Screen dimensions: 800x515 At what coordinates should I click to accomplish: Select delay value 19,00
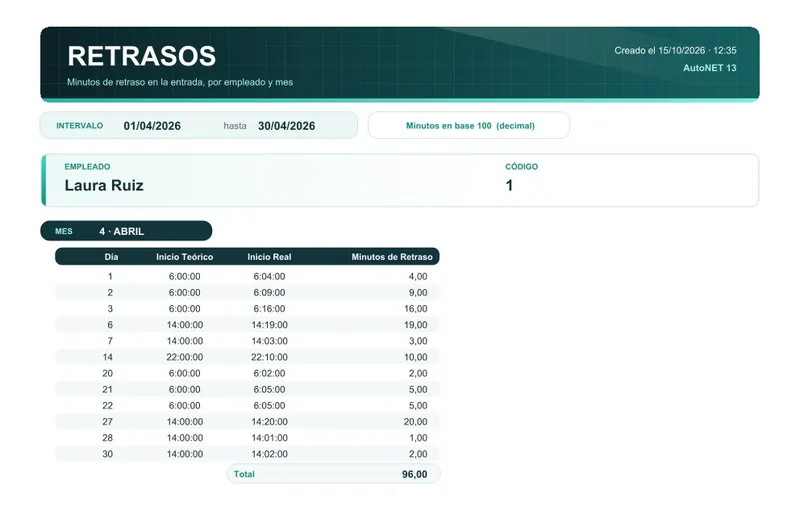tap(416, 325)
